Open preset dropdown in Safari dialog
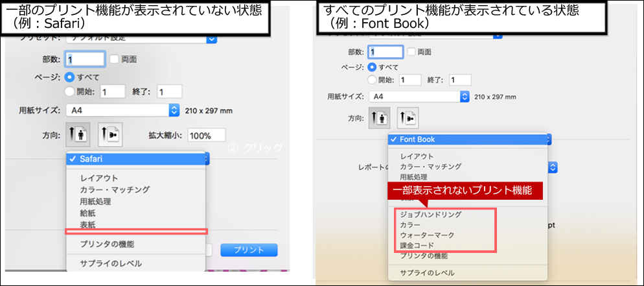The height and width of the screenshot is (286, 644). [x=141, y=39]
